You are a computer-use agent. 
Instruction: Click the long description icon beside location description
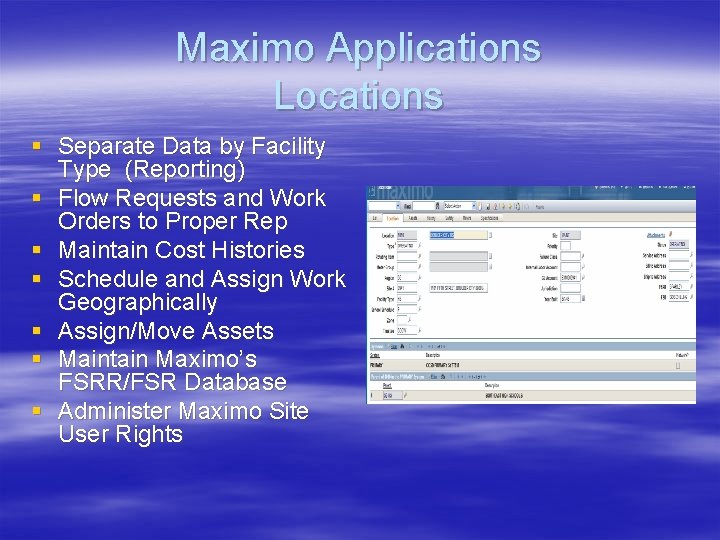490,235
